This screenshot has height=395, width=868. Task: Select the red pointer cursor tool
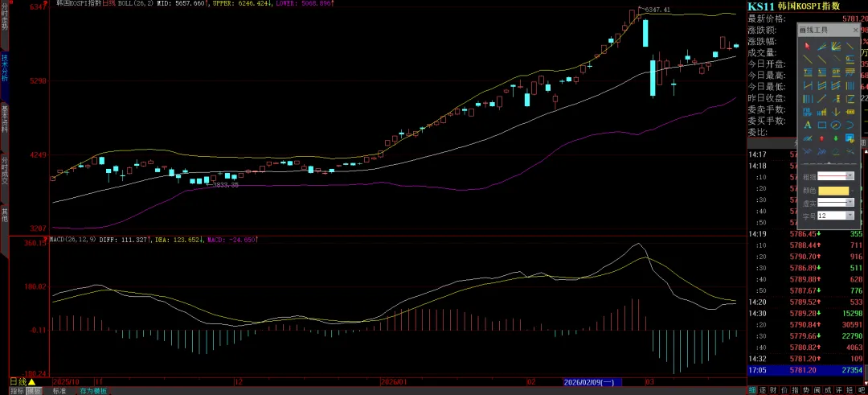[x=808, y=46]
